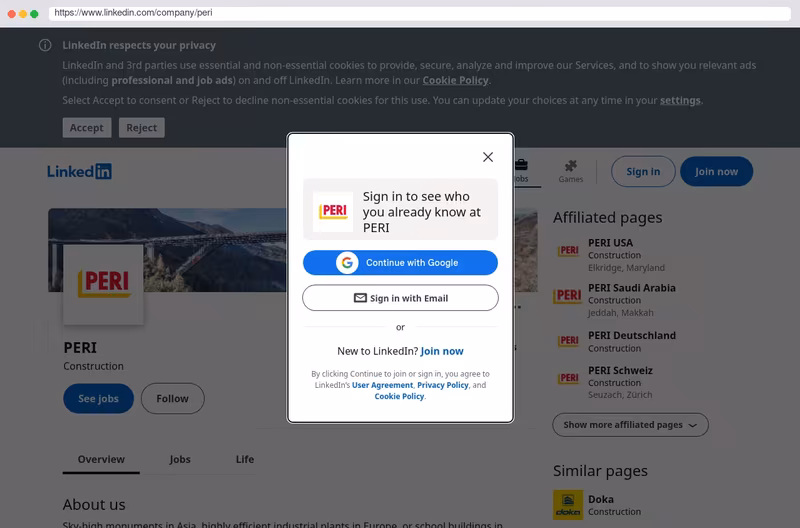Click the PERI company logo on profile
The image size is (800, 528).
click(x=104, y=285)
